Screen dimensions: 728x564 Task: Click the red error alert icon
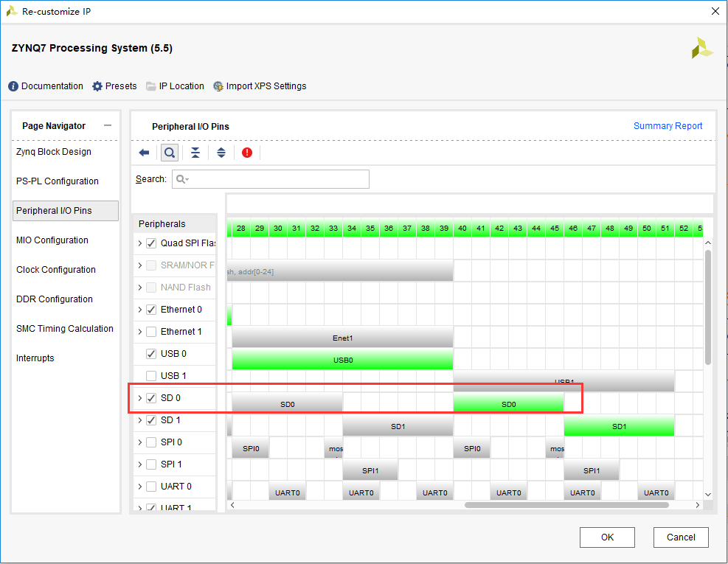(x=247, y=153)
